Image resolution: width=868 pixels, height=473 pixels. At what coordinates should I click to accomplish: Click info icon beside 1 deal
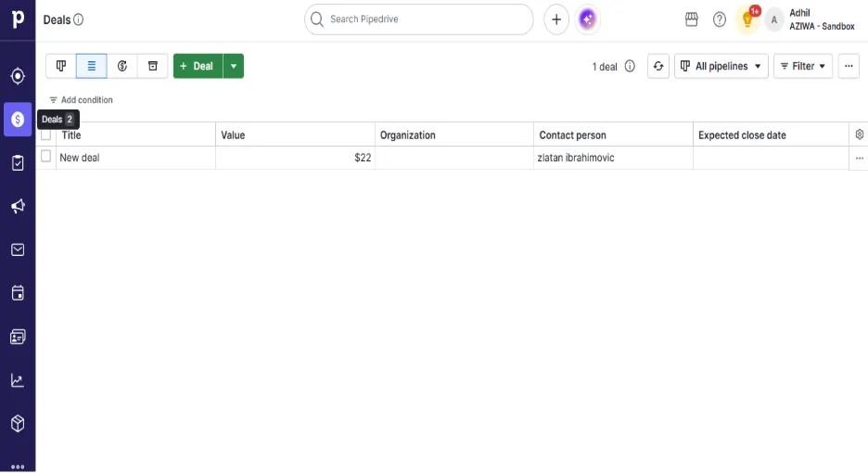630,66
